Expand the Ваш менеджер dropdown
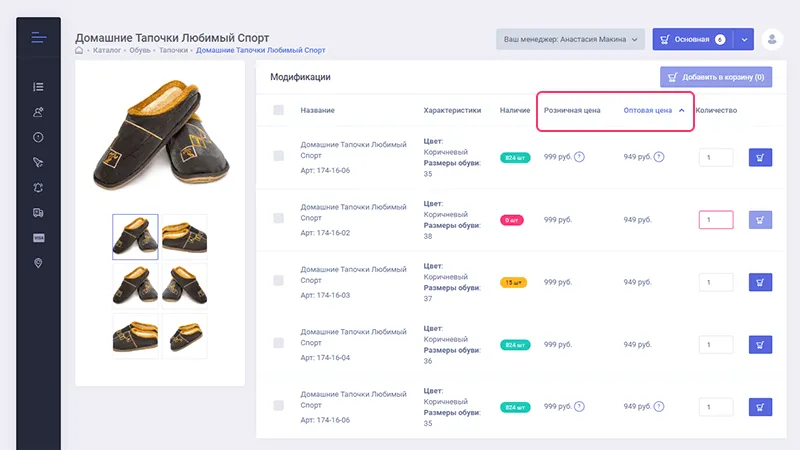Image resolution: width=800 pixels, height=450 pixels. [571, 39]
